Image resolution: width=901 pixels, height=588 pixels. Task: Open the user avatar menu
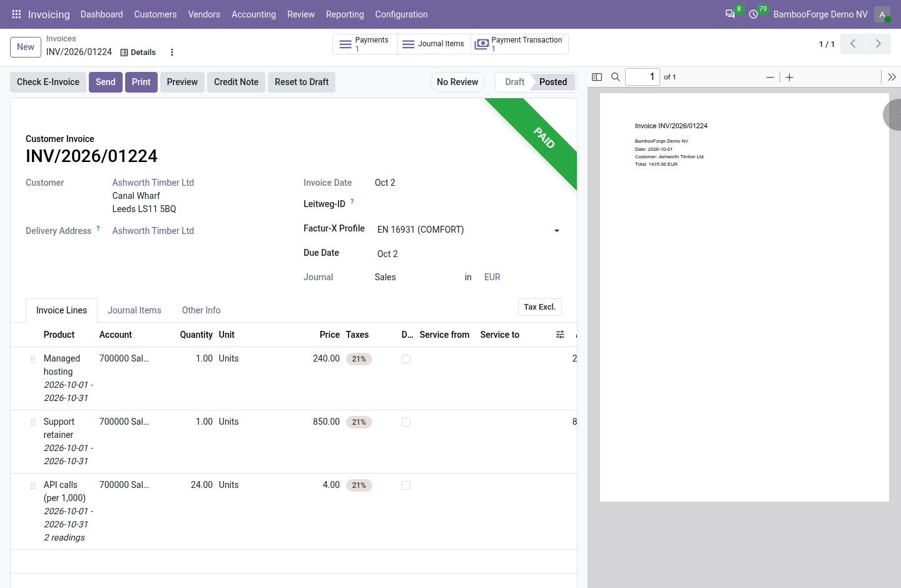click(x=882, y=14)
